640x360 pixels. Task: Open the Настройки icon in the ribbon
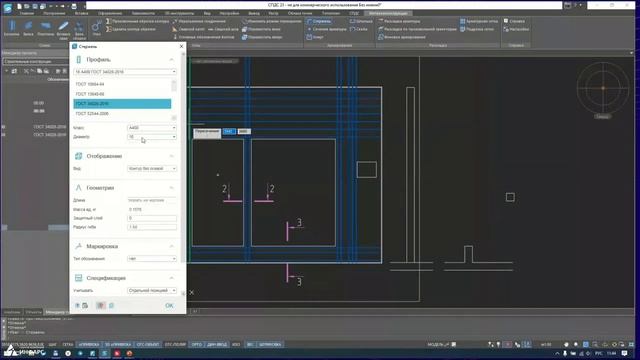pyautogui.click(x=506, y=29)
